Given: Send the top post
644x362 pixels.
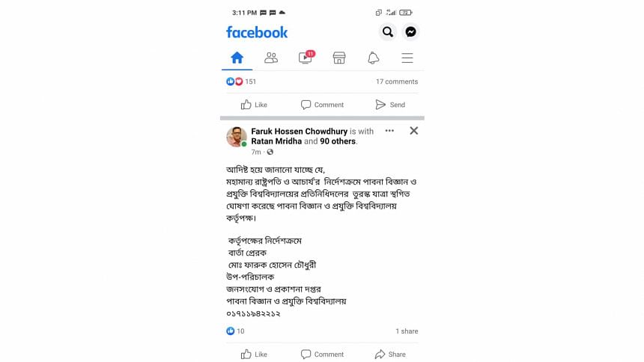Looking at the screenshot, I should 390,105.
